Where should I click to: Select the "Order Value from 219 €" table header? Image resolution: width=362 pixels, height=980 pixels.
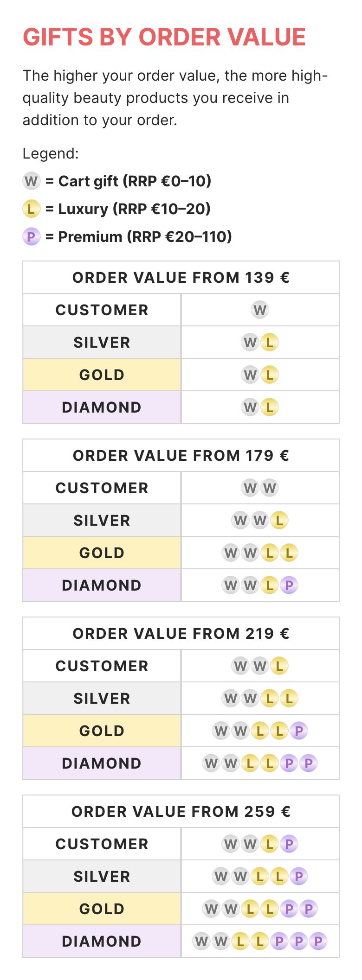tap(181, 633)
